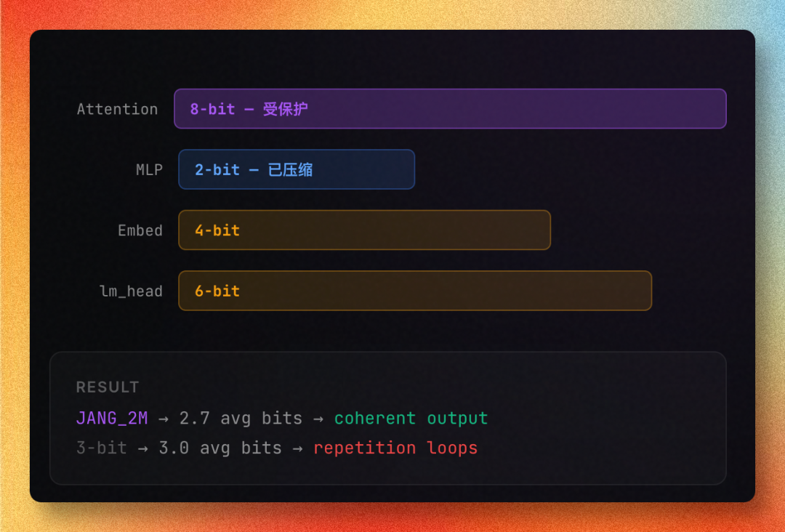Click the arrow before "repetition loops"
This screenshot has width=785, height=532.
(297, 448)
